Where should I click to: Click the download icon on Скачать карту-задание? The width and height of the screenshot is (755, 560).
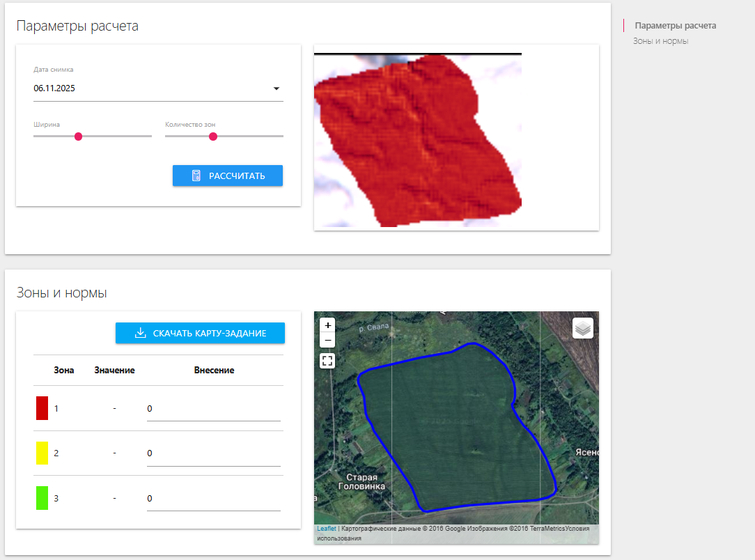tap(140, 334)
